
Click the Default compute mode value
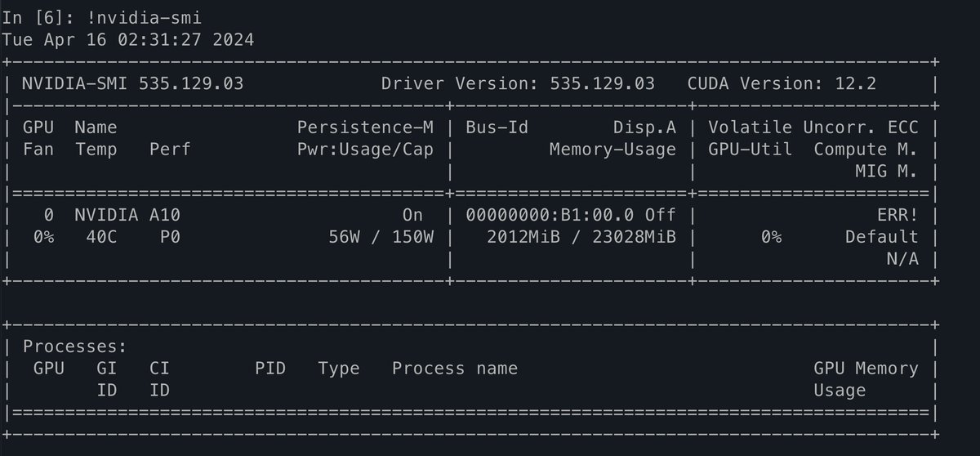881,237
